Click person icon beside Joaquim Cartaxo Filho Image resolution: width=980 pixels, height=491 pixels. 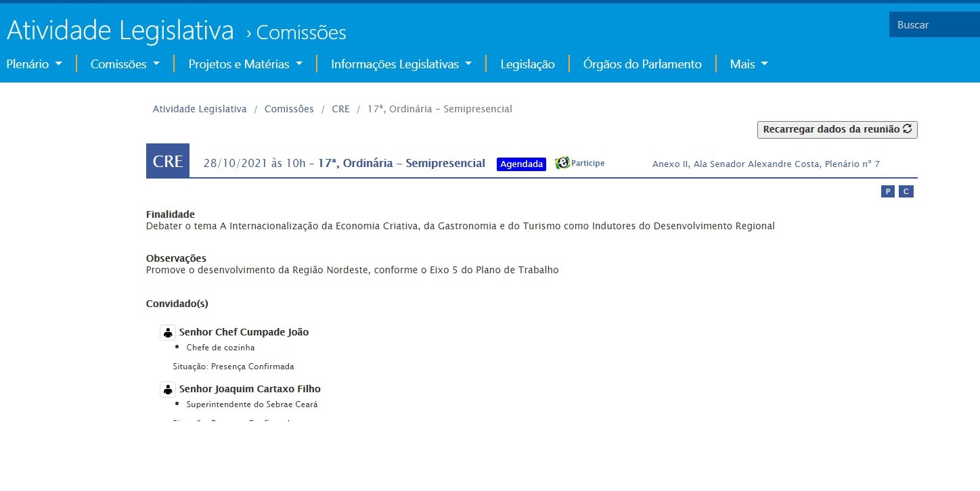(168, 390)
